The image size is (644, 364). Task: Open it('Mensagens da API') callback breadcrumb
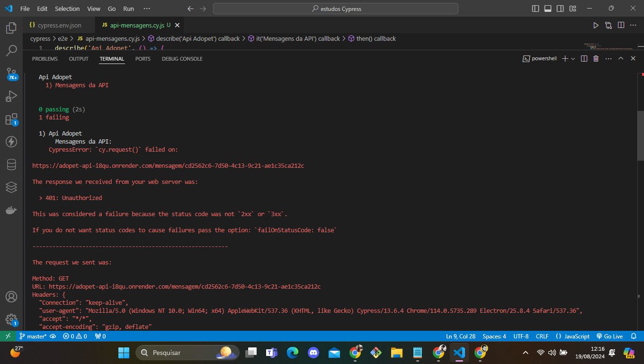294,39
